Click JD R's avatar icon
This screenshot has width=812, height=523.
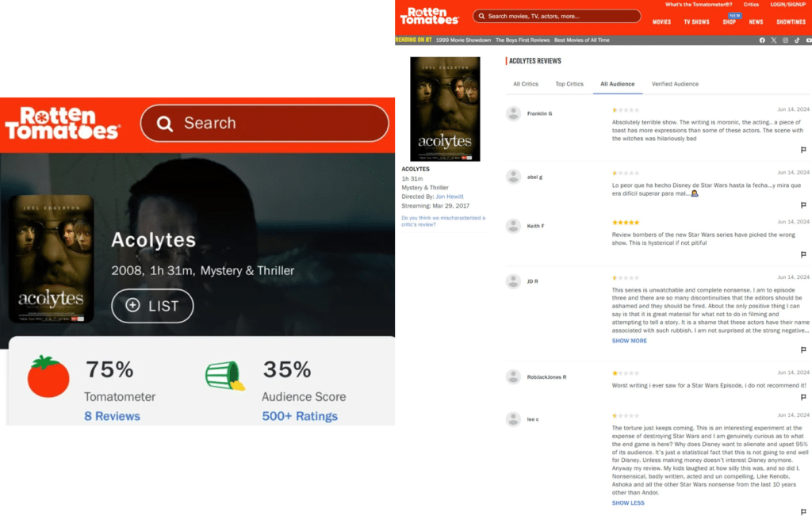[513, 281]
